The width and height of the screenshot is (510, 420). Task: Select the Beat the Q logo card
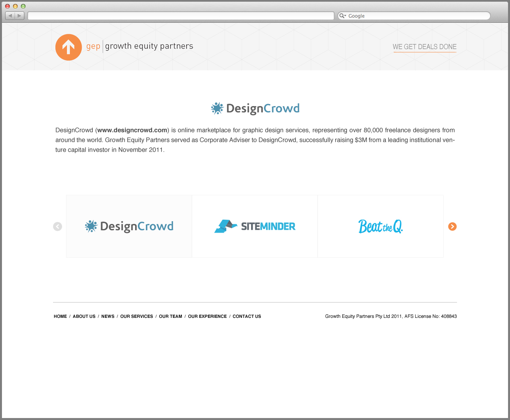tap(380, 226)
